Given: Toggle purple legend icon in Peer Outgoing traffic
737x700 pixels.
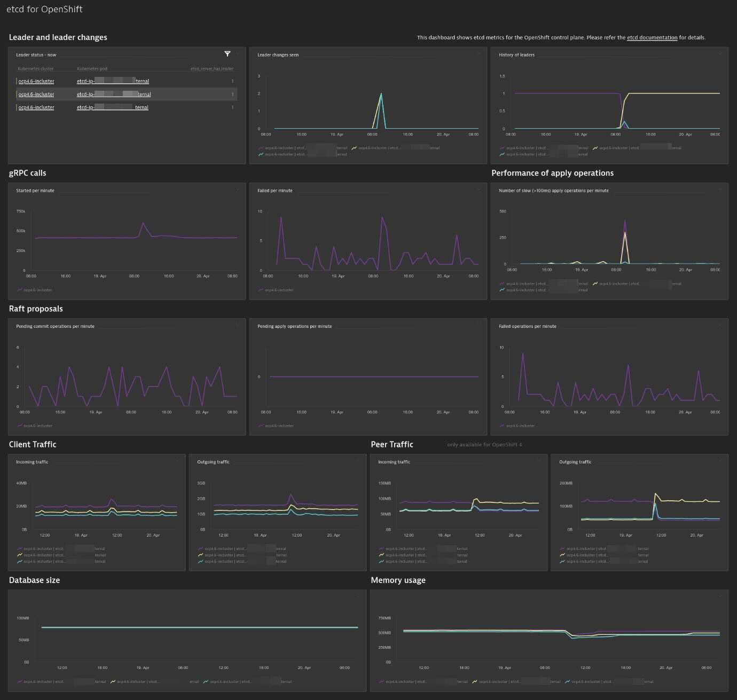Looking at the screenshot, I should coord(563,548).
